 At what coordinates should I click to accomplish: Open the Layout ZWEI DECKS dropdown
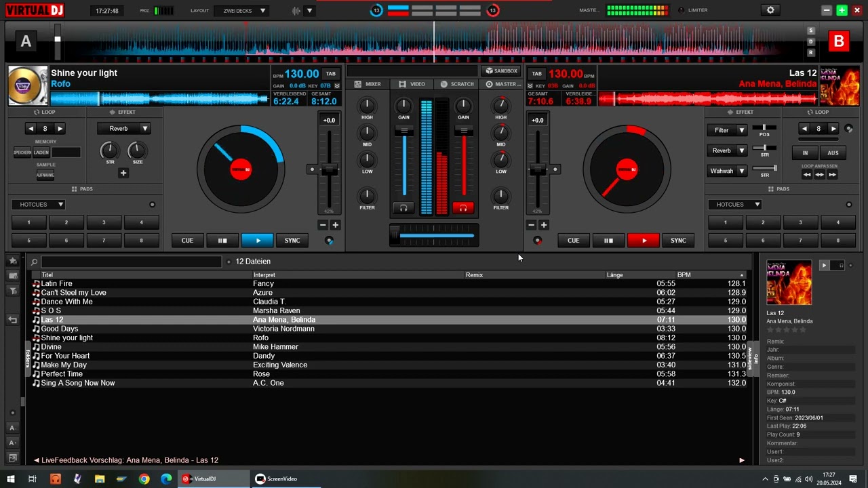[241, 11]
